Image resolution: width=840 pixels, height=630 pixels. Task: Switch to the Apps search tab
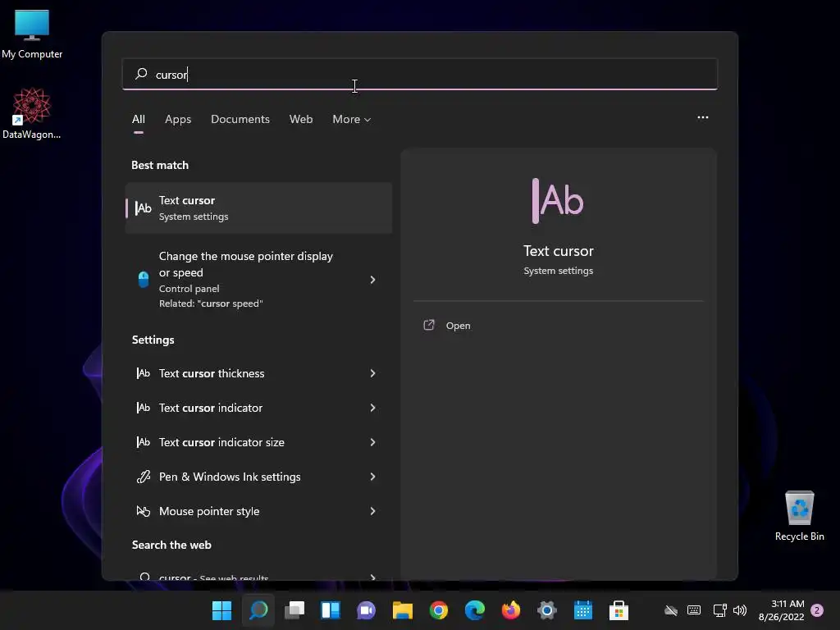(x=178, y=119)
